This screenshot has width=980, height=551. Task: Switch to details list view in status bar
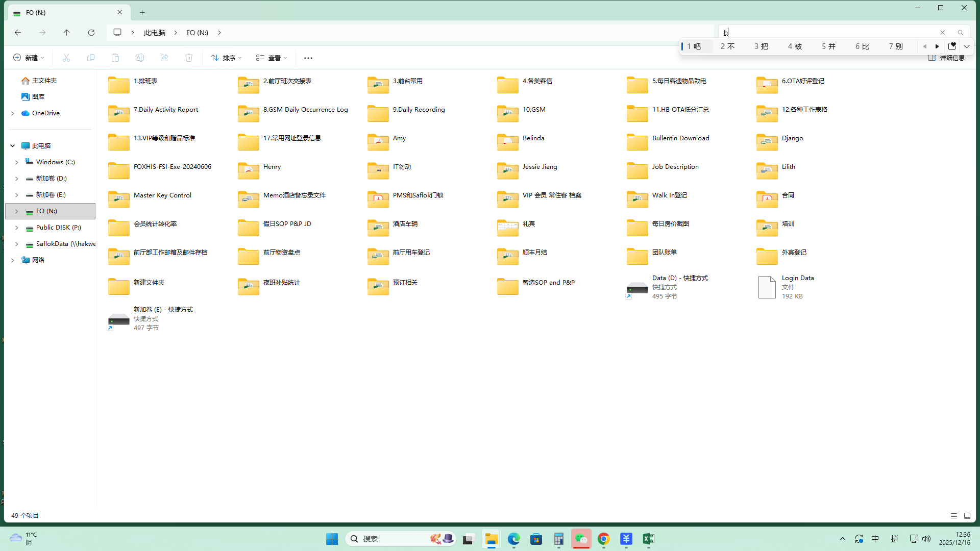pos(954,516)
